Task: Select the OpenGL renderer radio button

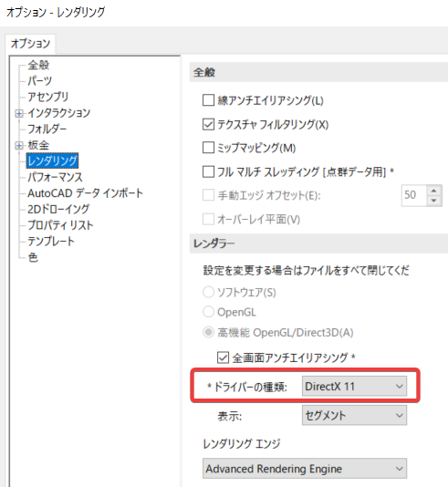Action: (x=208, y=312)
